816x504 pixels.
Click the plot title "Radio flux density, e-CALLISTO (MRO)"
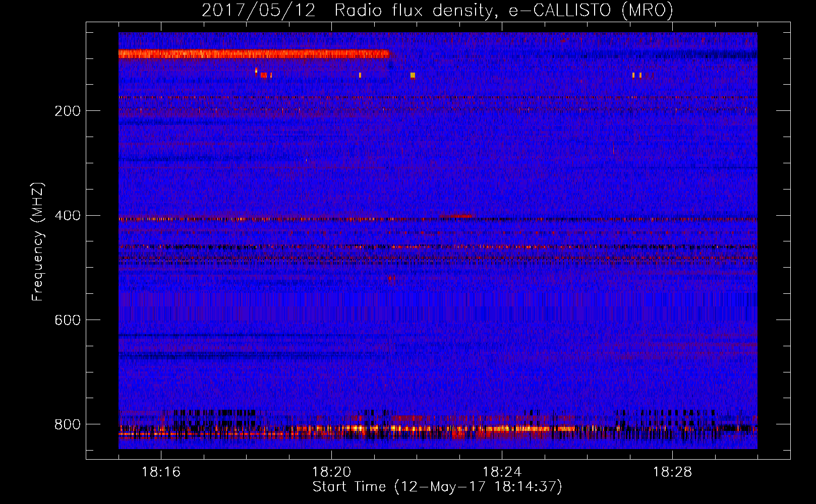tap(504, 11)
